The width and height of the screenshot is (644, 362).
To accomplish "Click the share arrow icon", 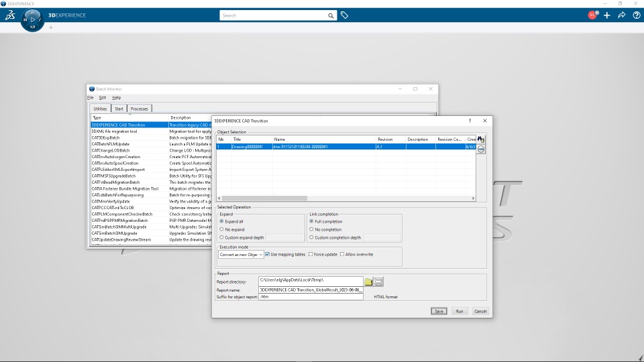I will pyautogui.click(x=622, y=15).
